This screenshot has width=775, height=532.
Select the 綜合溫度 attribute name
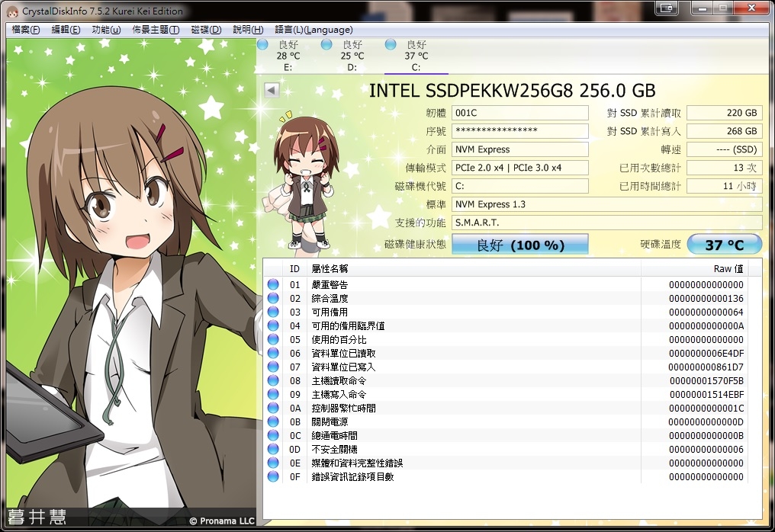[330, 298]
